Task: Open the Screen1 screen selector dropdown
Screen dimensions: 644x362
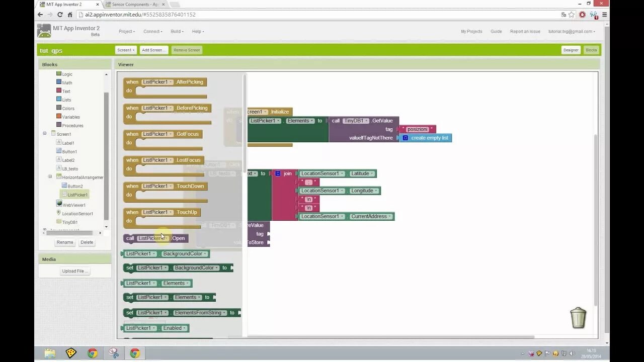Action: [126, 50]
